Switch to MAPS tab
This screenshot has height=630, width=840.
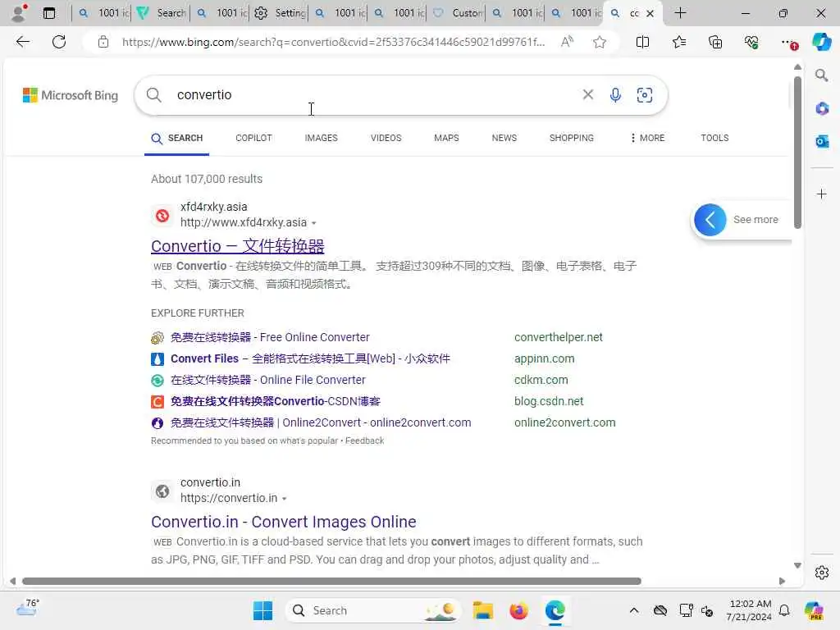[446, 138]
